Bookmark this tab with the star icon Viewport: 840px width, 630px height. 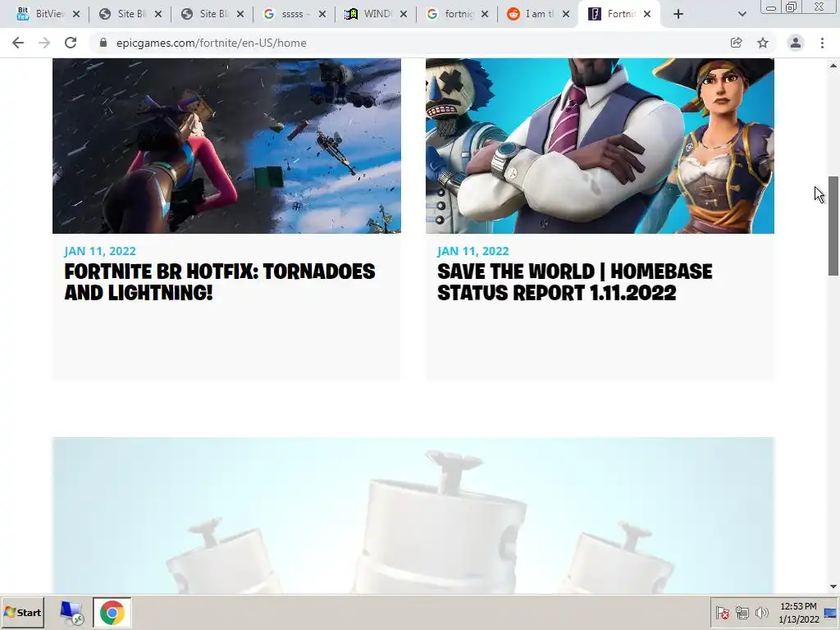pos(763,43)
